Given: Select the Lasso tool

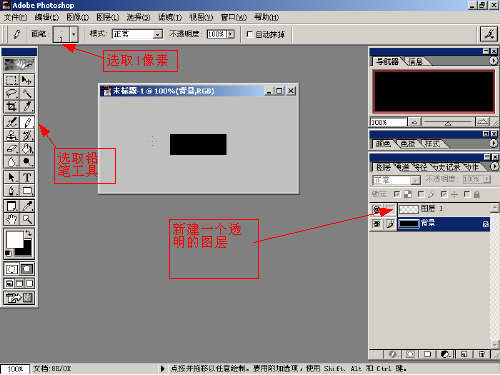Looking at the screenshot, I should [11, 93].
